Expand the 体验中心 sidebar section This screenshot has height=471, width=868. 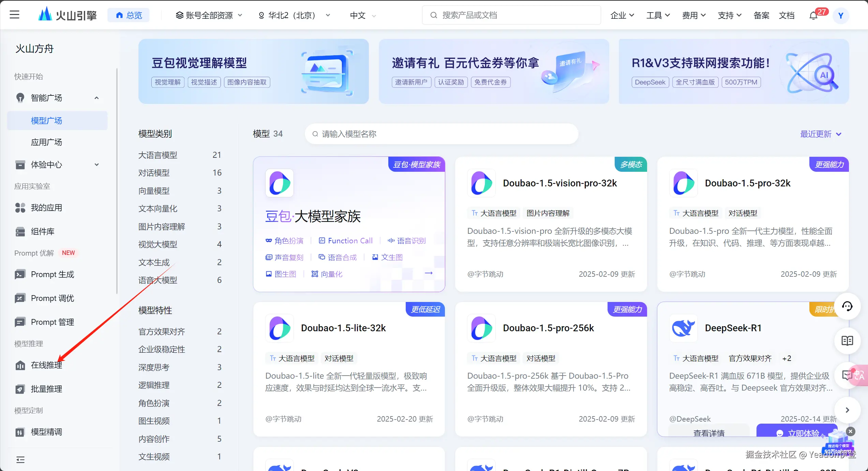coord(96,165)
